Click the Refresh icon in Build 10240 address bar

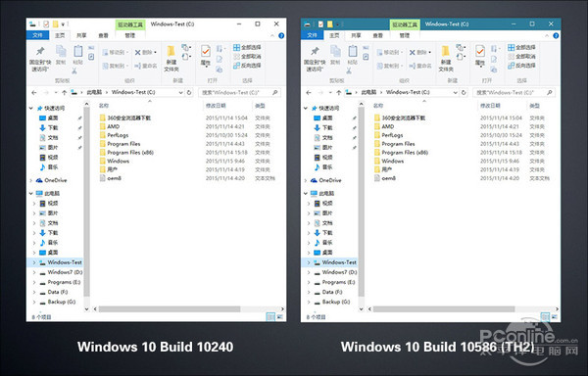pyautogui.click(x=189, y=92)
